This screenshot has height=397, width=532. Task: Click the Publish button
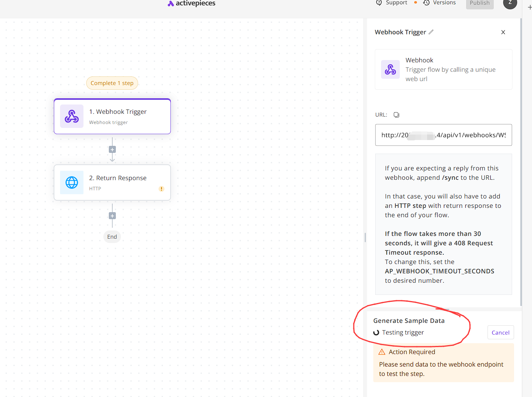[x=480, y=4]
